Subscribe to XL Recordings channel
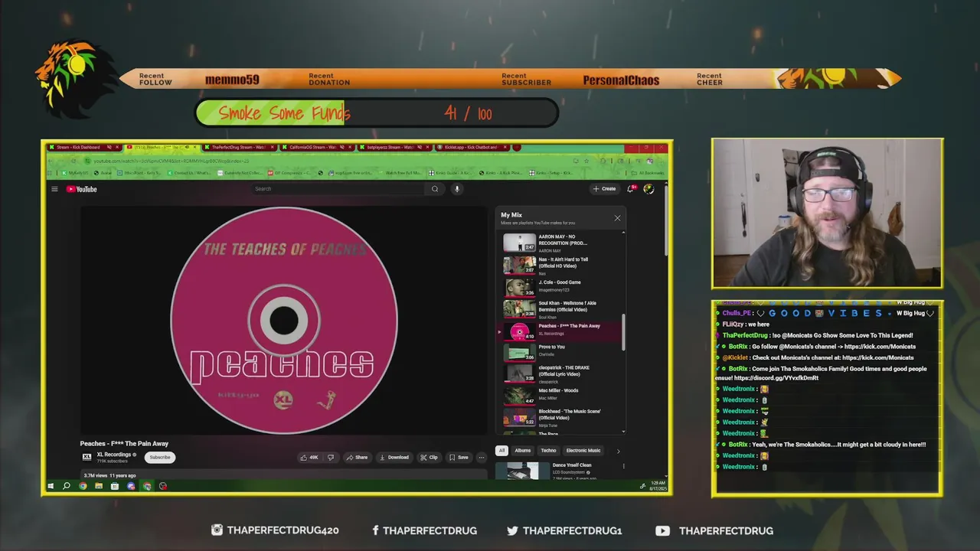This screenshot has height=551, width=980. tap(160, 457)
